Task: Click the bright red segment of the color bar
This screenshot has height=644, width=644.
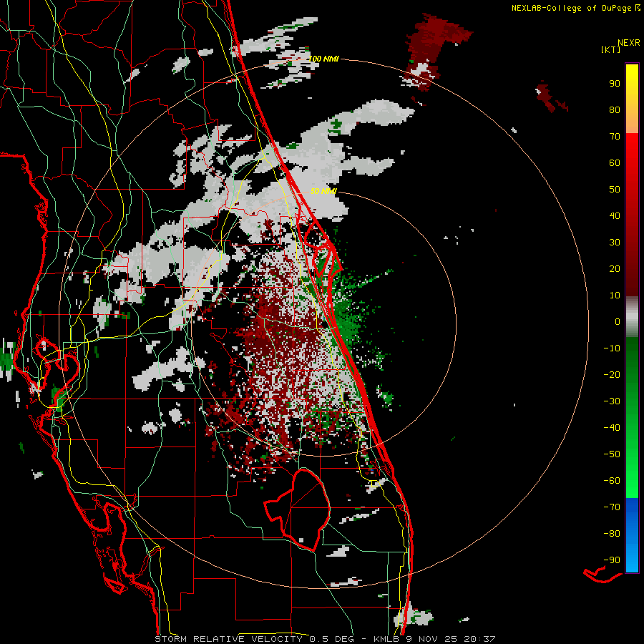Action: click(x=632, y=152)
